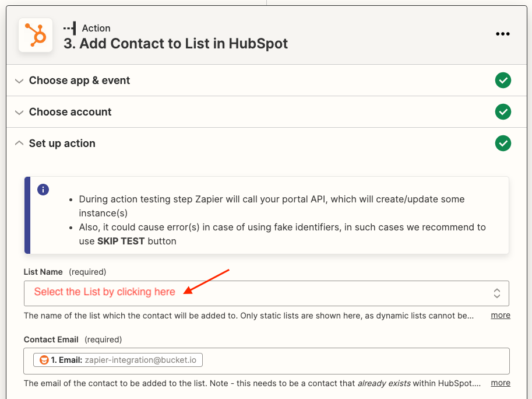Click the 'Action' label above the title
The height and width of the screenshot is (399, 532).
(96, 28)
